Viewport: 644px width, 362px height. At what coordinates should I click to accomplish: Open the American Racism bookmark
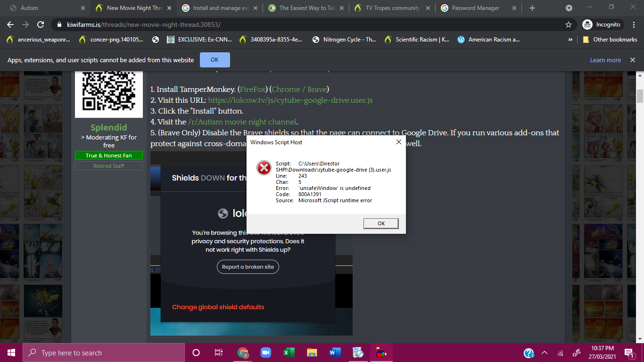489,40
